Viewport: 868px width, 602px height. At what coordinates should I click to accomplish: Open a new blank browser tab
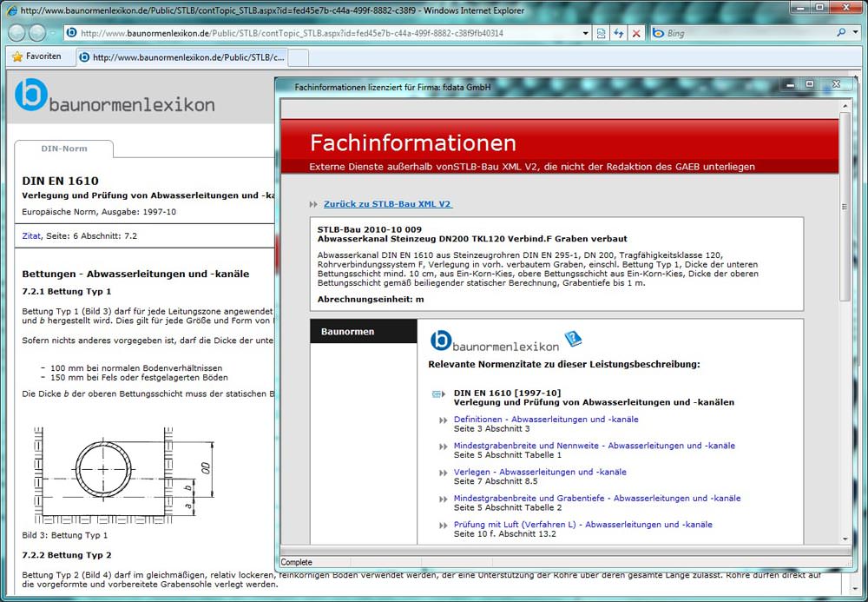coord(299,57)
